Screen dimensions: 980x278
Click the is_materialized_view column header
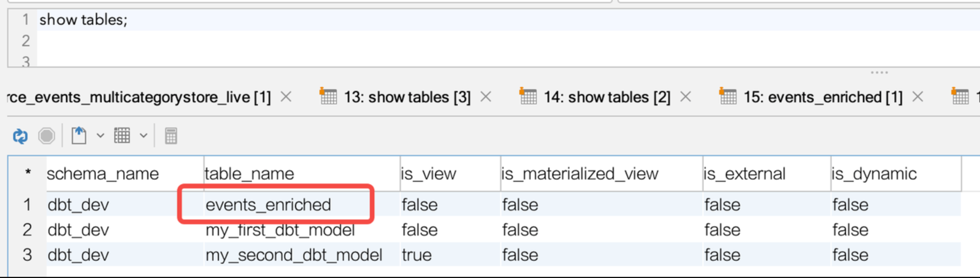(x=580, y=174)
